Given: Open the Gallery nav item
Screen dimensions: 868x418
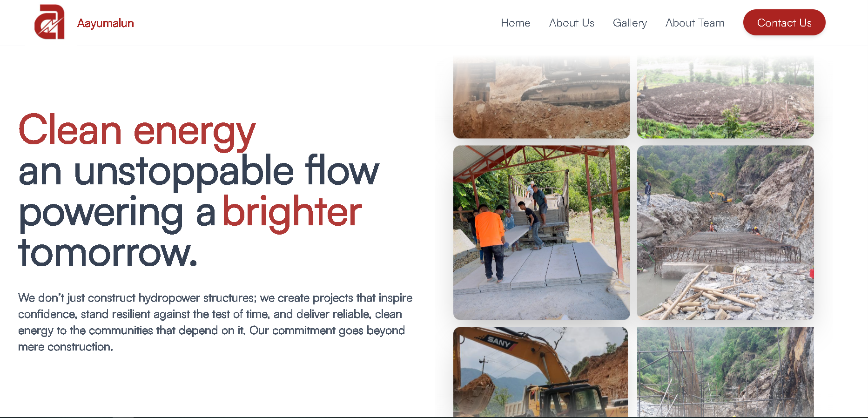Looking at the screenshot, I should [x=630, y=23].
